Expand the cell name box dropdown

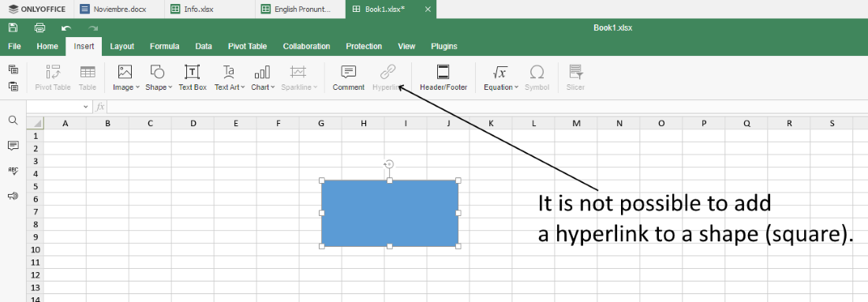[x=85, y=106]
